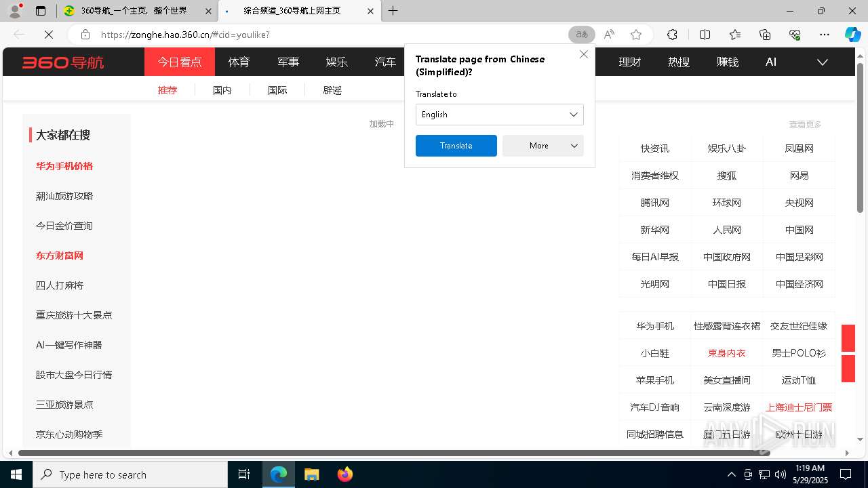Click the 360导航 logo

point(63,62)
